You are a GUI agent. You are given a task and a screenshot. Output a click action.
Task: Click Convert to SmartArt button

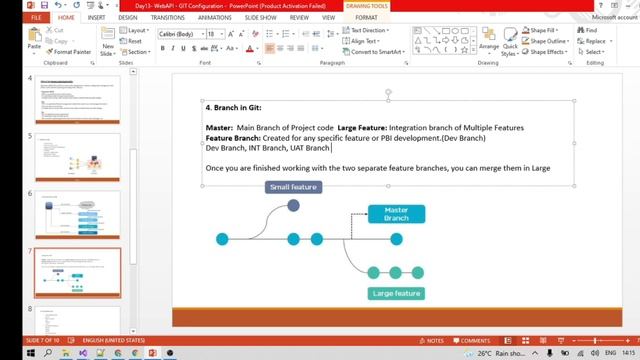point(374,52)
